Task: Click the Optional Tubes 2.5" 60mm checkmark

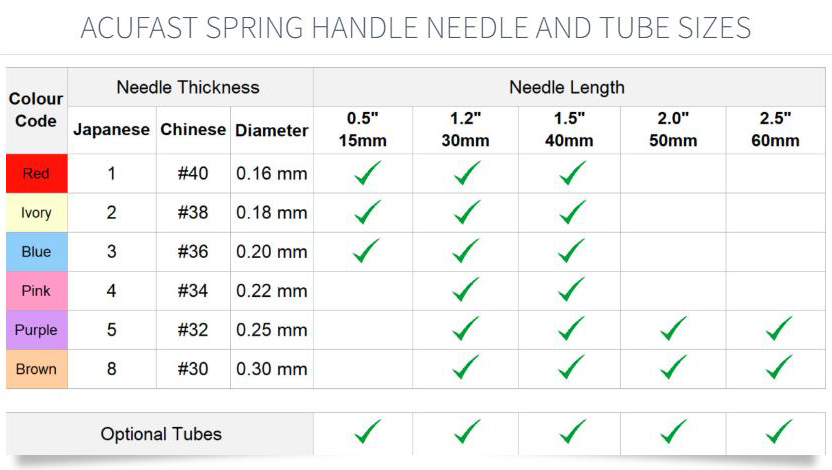Action: pos(778,432)
